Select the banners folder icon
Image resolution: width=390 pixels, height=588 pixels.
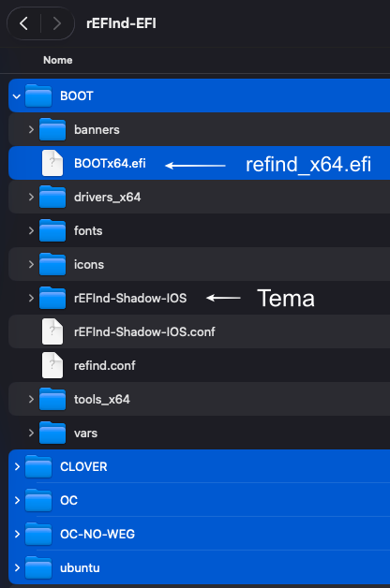tap(52, 129)
